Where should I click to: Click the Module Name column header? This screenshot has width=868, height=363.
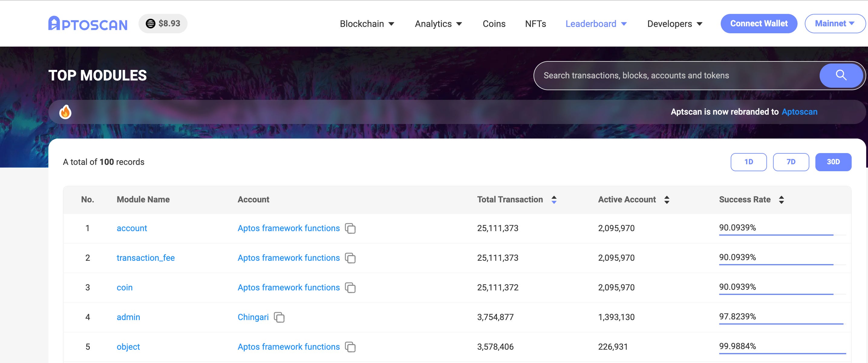point(143,200)
